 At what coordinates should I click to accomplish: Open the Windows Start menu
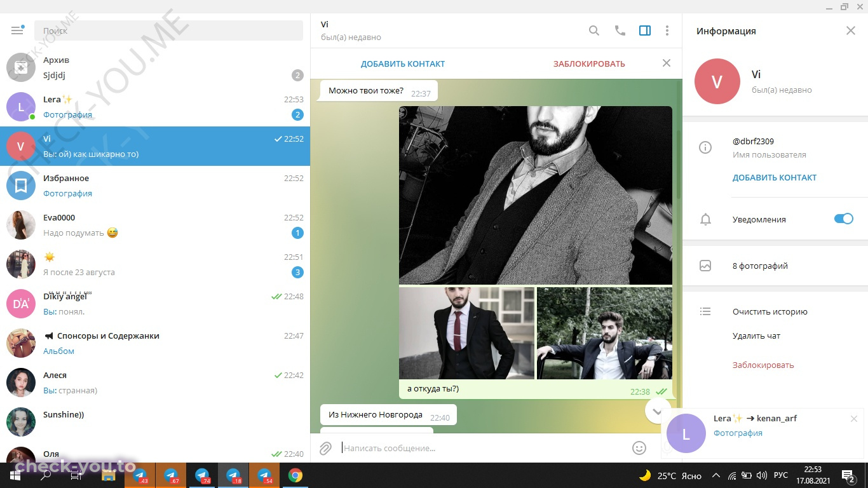pyautogui.click(x=15, y=475)
